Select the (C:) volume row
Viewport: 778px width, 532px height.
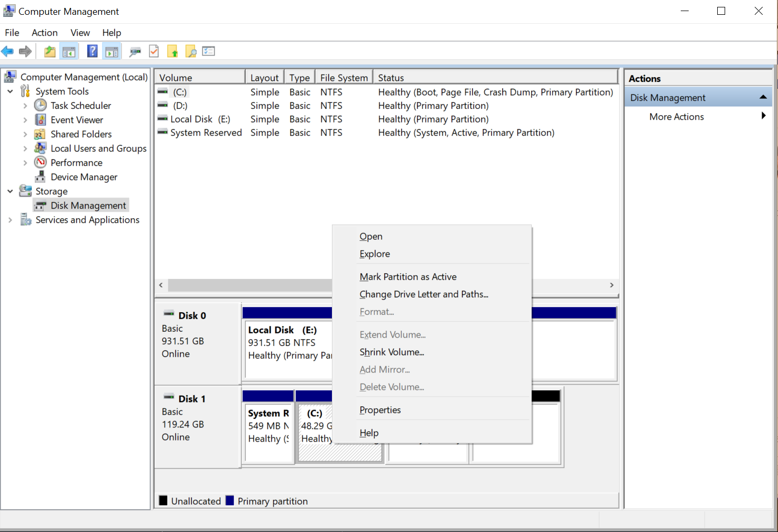pyautogui.click(x=386, y=92)
